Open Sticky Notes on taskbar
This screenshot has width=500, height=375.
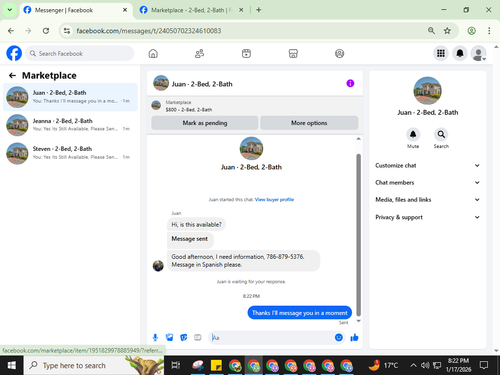[216, 365]
